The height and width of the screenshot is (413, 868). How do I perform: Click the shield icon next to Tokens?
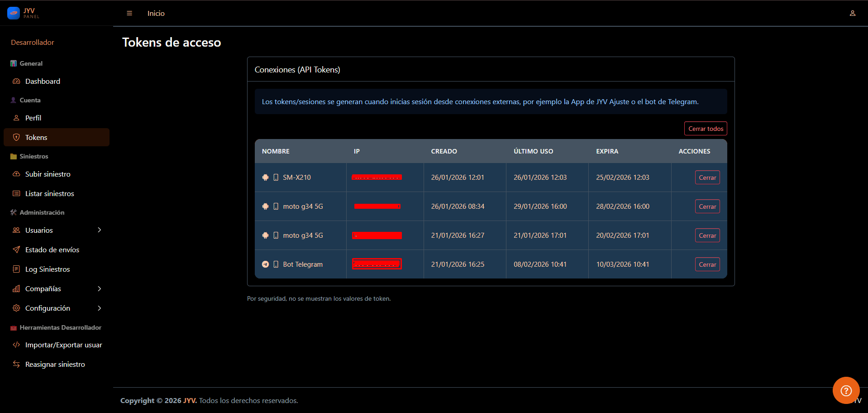[16, 137]
